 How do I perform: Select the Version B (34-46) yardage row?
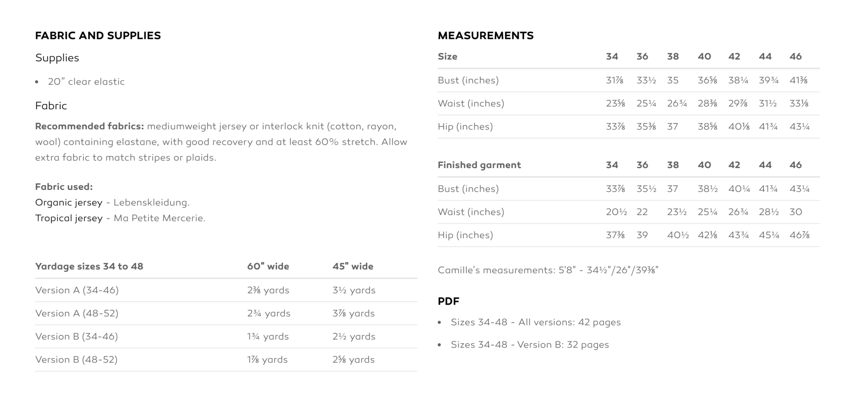[x=226, y=336]
